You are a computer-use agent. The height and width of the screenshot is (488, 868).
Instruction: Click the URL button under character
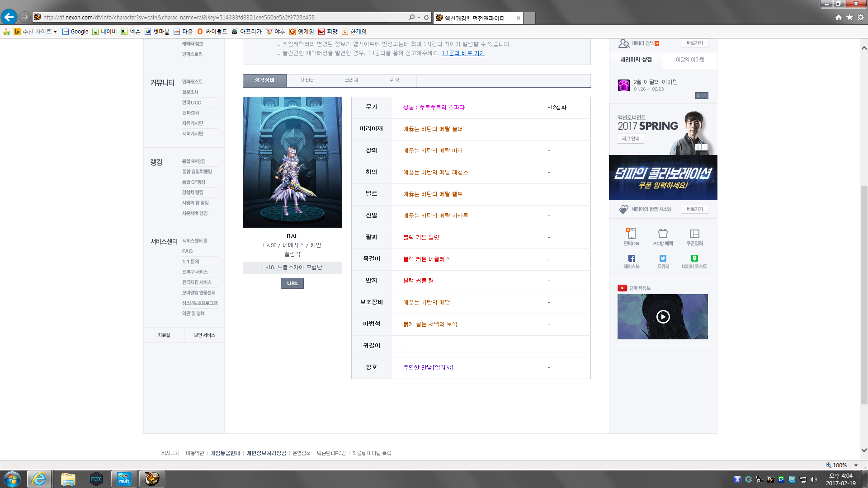coord(292,283)
